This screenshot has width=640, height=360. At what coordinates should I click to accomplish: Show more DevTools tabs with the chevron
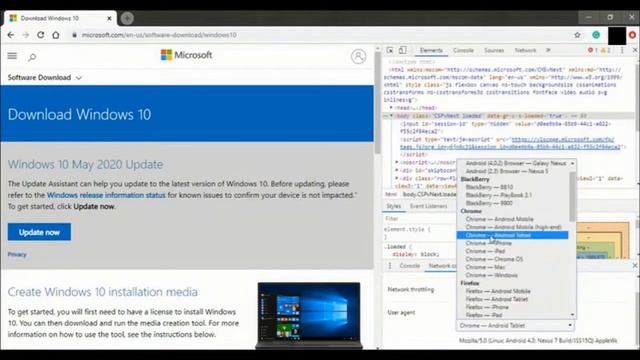[x=548, y=50]
